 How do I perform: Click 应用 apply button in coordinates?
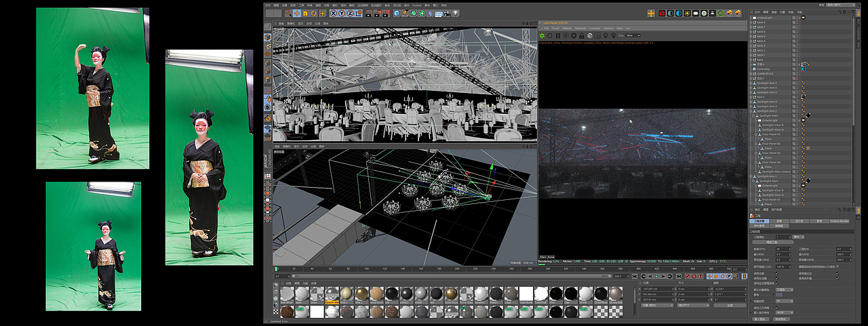point(730,306)
